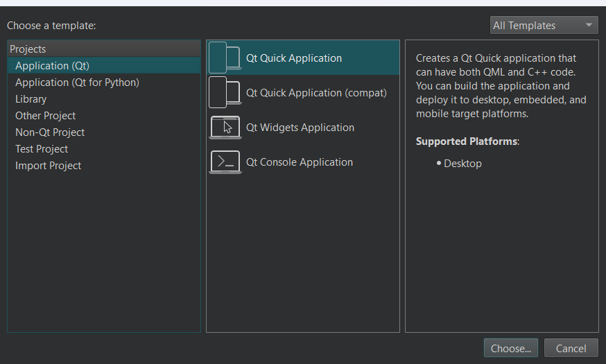The width and height of the screenshot is (606, 364).
Task: Select Qt Quick Application label
Action: 294,58
